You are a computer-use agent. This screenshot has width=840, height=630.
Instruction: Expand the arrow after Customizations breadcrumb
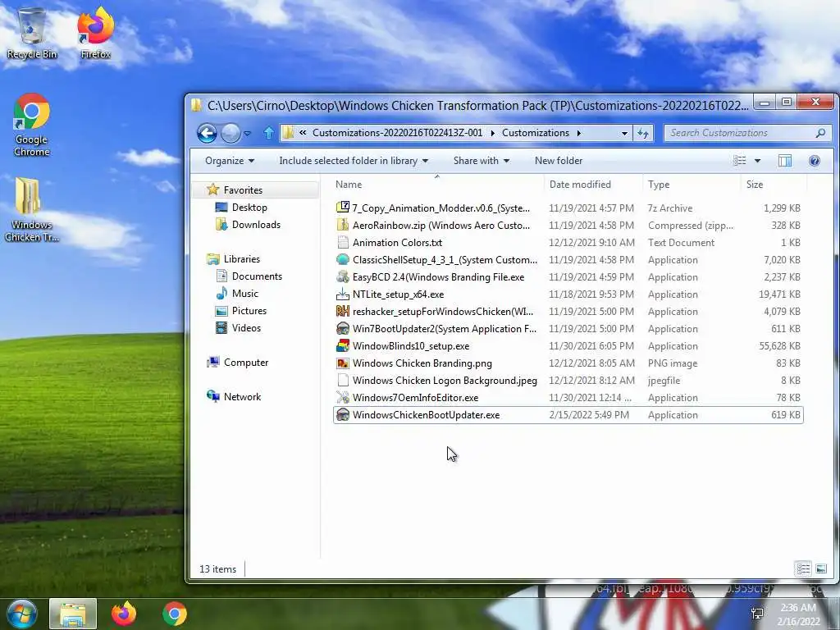coord(578,133)
